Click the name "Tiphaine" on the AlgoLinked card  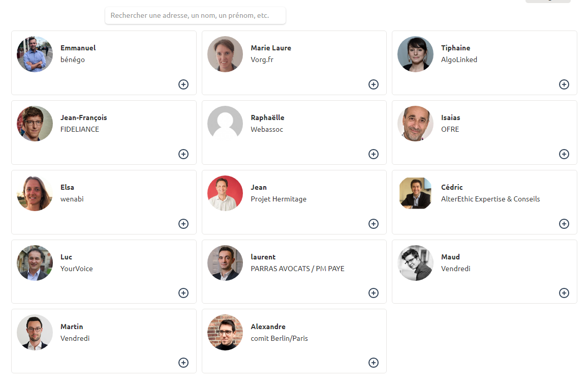pos(455,48)
